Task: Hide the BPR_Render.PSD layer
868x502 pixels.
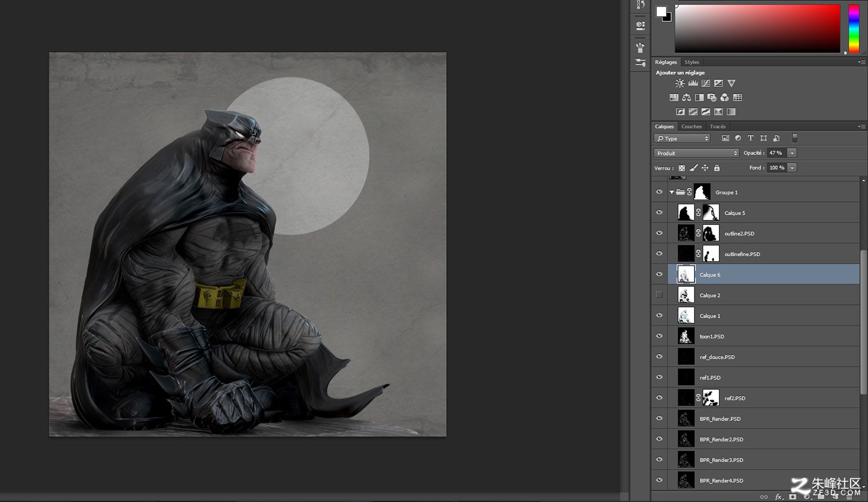Action: (x=659, y=418)
